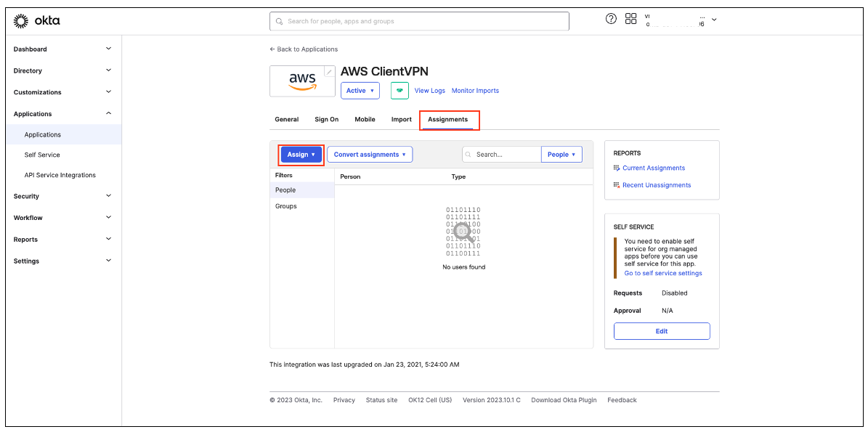Click the Current Assignments report icon
Viewport: 868px width, 432px height.
click(x=617, y=168)
